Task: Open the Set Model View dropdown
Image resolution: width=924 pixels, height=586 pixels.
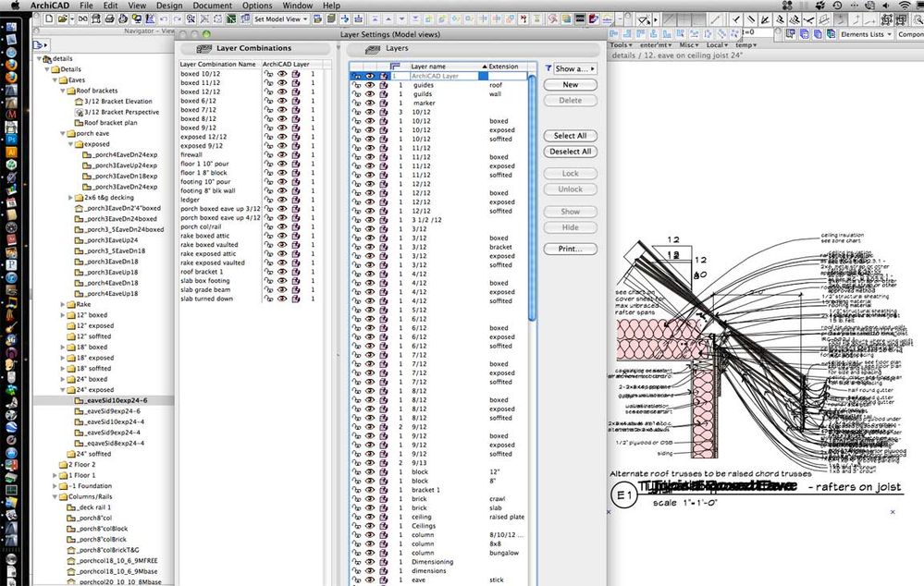Action: [x=278, y=18]
